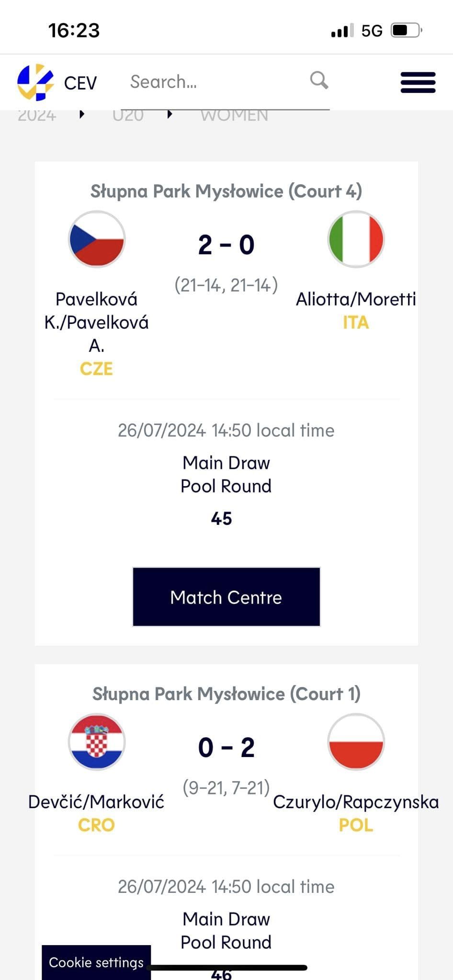
Task: Expand the arrow after U20
Action: pos(170,114)
